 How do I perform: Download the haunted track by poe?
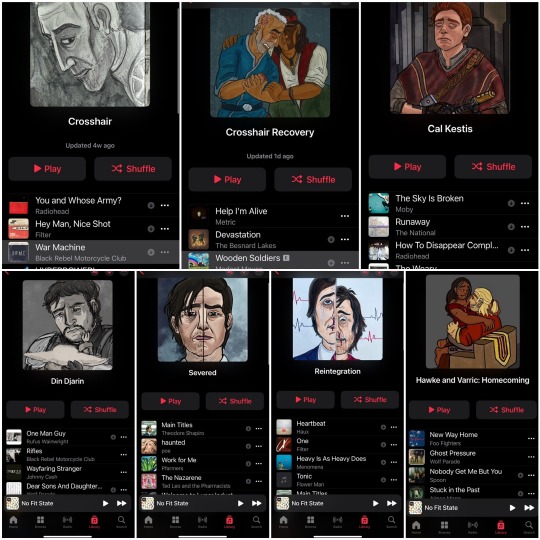point(248,446)
